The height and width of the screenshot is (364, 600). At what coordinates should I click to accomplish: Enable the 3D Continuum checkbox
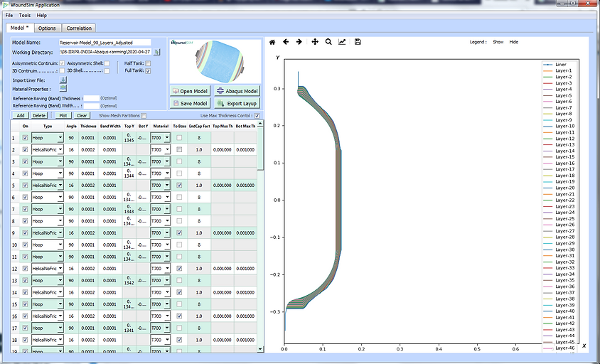point(62,71)
